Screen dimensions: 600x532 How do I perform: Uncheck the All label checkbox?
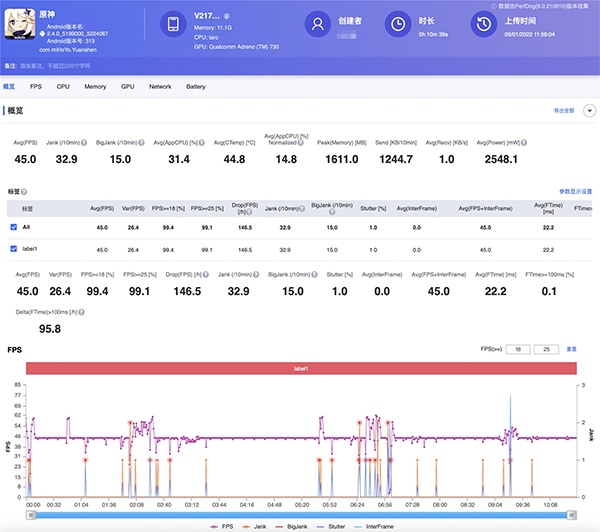[x=13, y=228]
